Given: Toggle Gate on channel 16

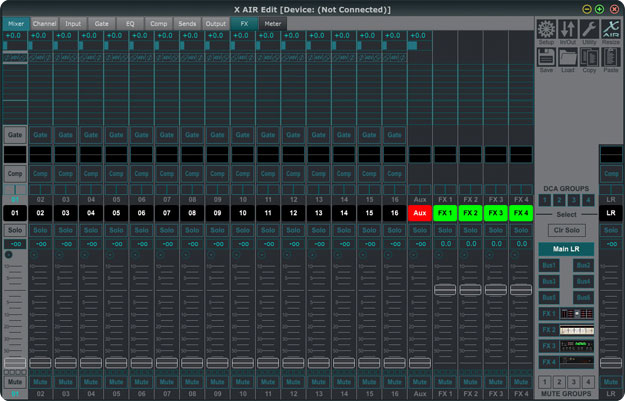Looking at the screenshot, I should 395,135.
